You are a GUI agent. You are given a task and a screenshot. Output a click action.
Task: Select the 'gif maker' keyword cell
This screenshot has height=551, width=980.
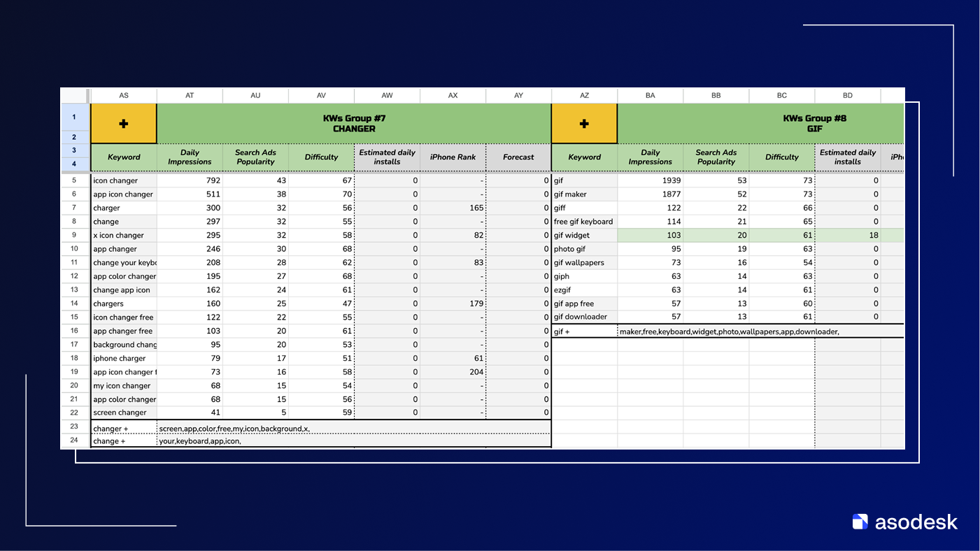click(584, 194)
